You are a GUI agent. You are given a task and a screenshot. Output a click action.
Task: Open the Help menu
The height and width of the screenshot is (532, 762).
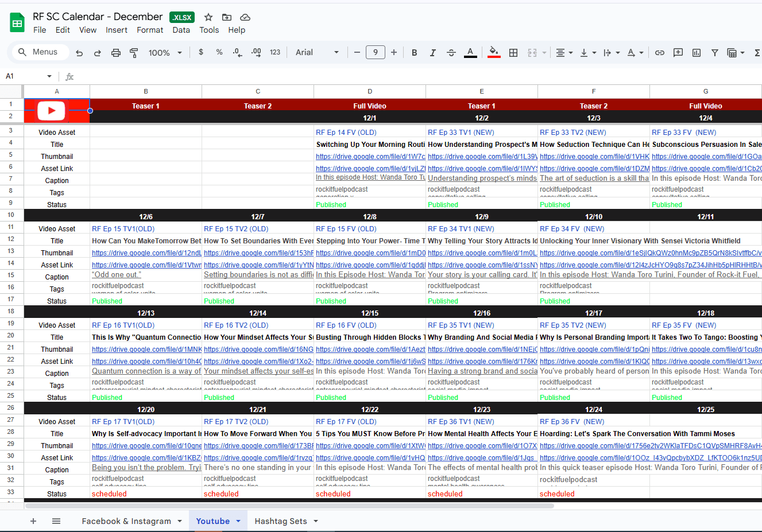coord(237,30)
